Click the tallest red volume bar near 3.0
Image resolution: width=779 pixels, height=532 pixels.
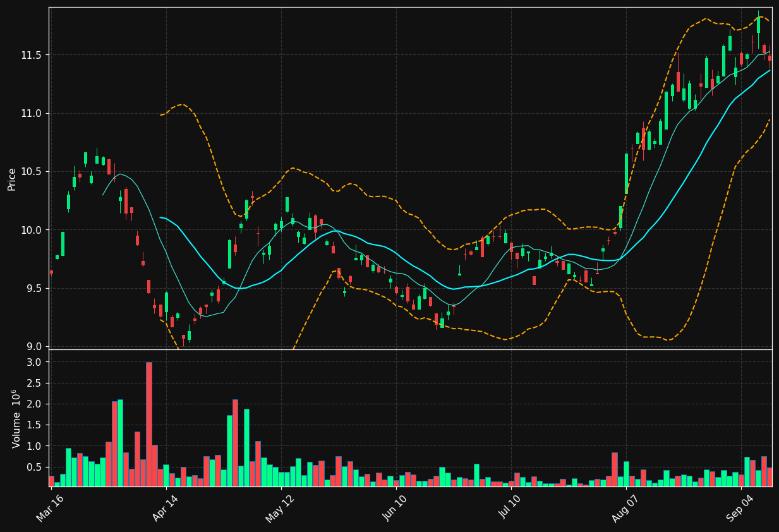149,424
